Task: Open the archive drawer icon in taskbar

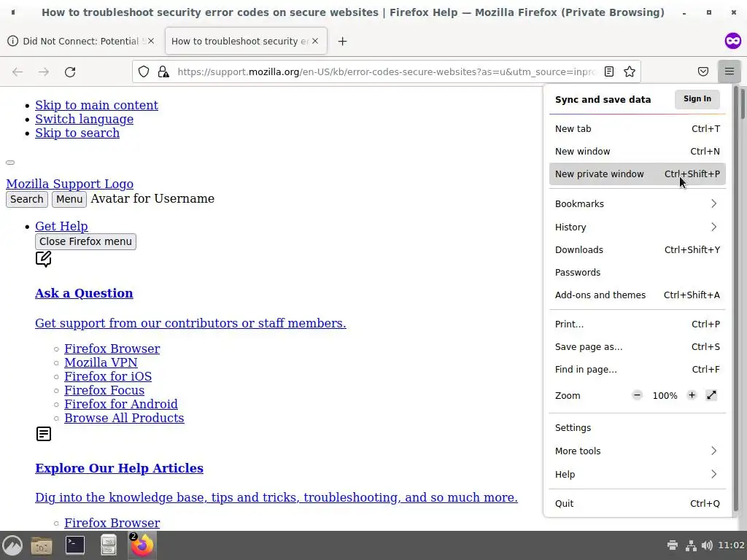Action: tap(109, 545)
